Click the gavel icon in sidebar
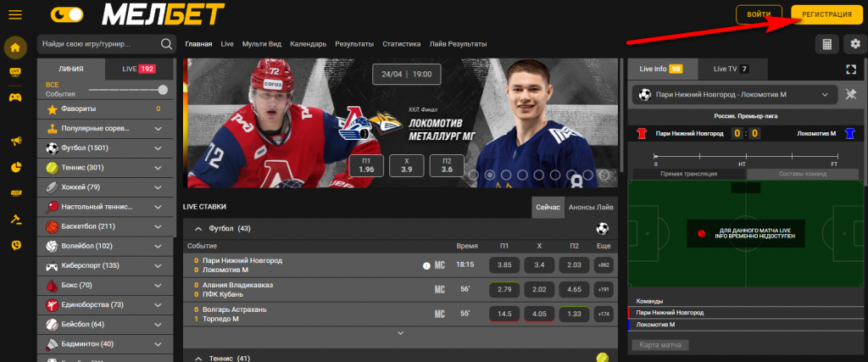 (x=15, y=219)
